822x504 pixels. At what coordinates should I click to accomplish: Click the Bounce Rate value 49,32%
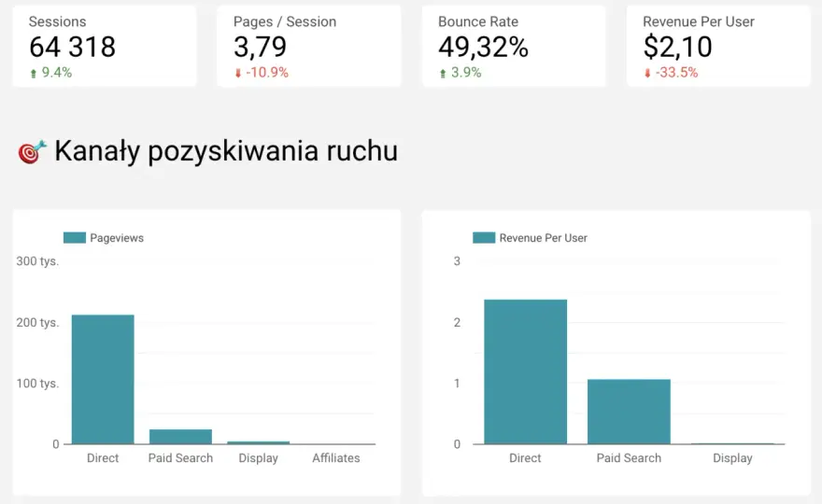pyautogui.click(x=483, y=48)
